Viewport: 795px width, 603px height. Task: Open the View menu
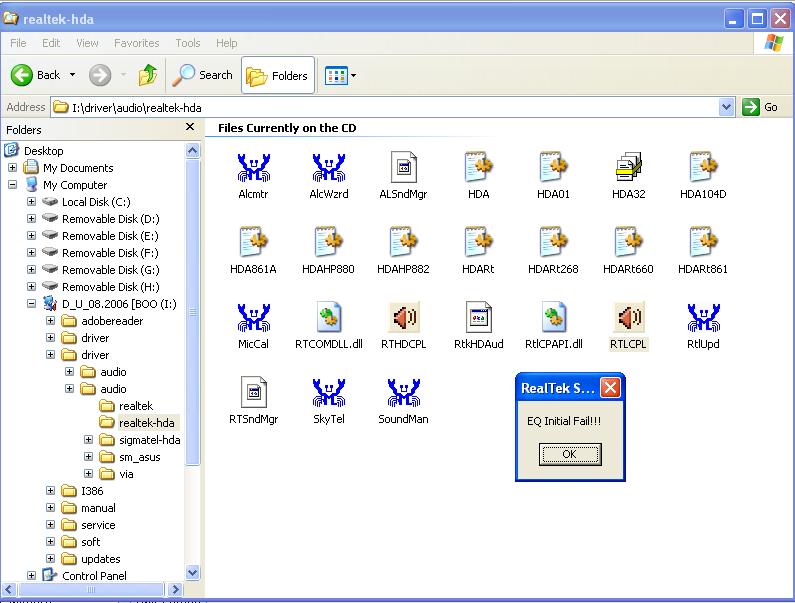click(x=87, y=43)
